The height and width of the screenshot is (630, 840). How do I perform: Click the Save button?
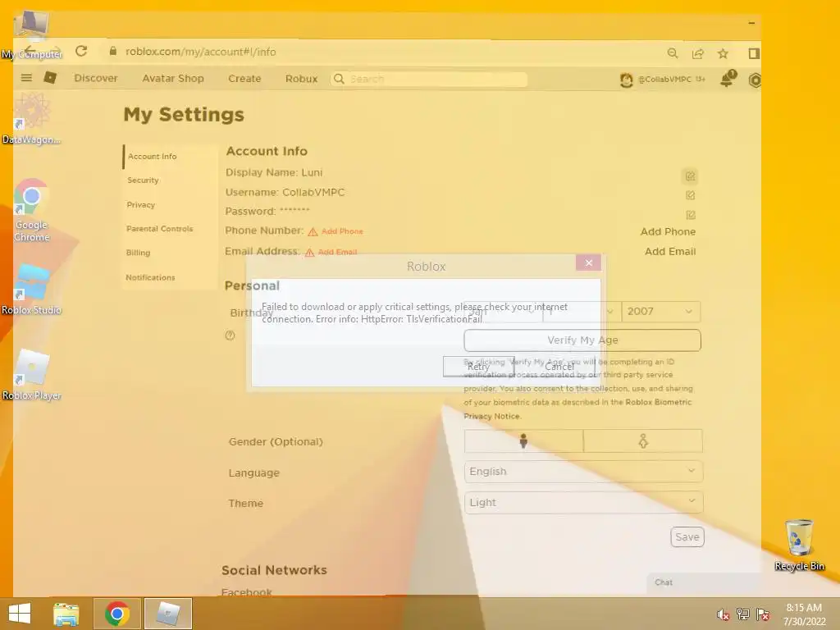click(x=687, y=536)
